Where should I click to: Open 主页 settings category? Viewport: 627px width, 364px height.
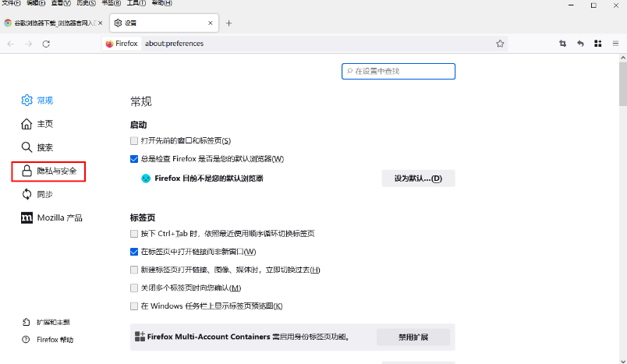[x=37, y=124]
